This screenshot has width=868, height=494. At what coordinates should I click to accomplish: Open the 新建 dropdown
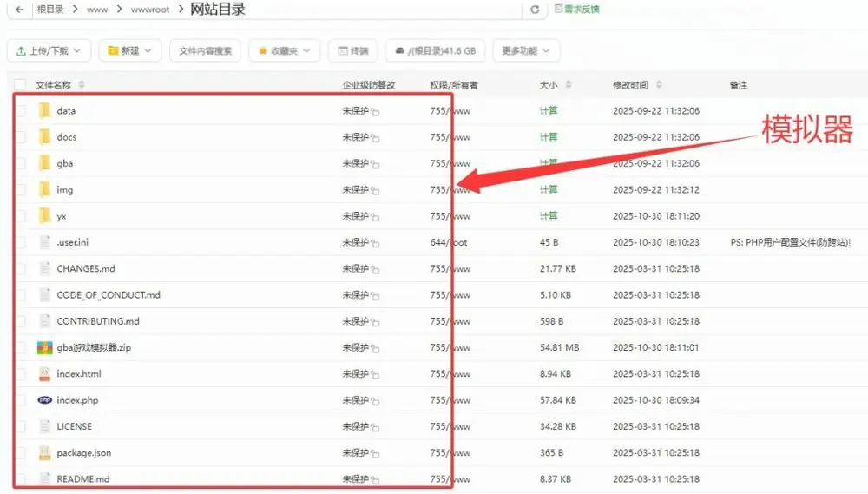point(130,51)
